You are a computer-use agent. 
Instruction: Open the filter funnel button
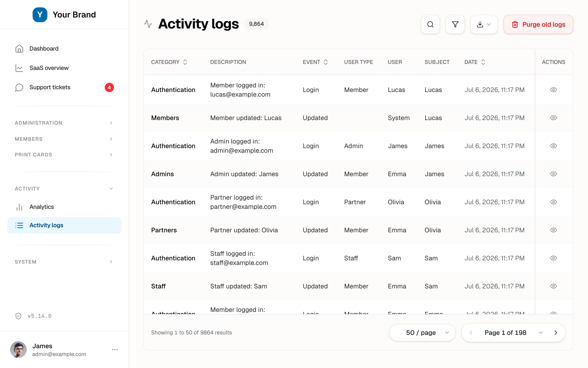[455, 24]
